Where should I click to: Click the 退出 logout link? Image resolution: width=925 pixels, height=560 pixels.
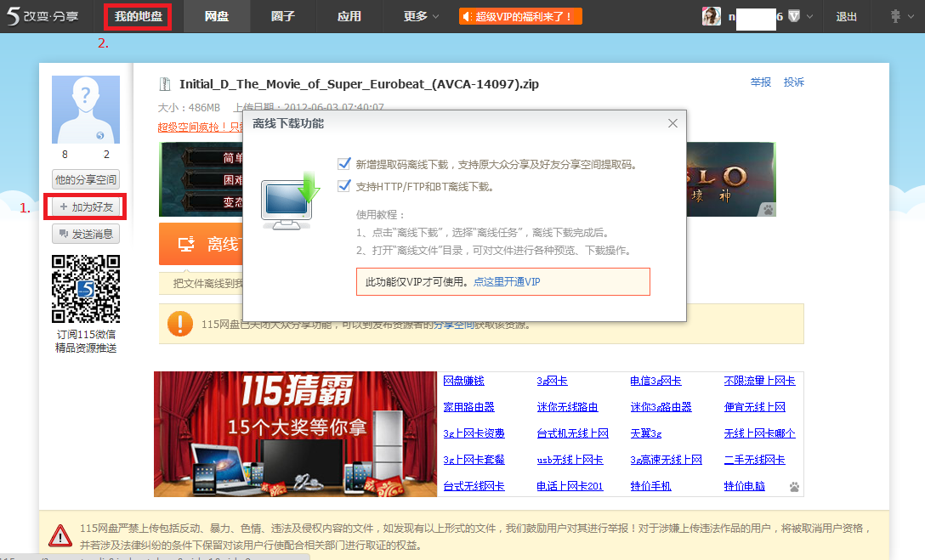pos(846,16)
